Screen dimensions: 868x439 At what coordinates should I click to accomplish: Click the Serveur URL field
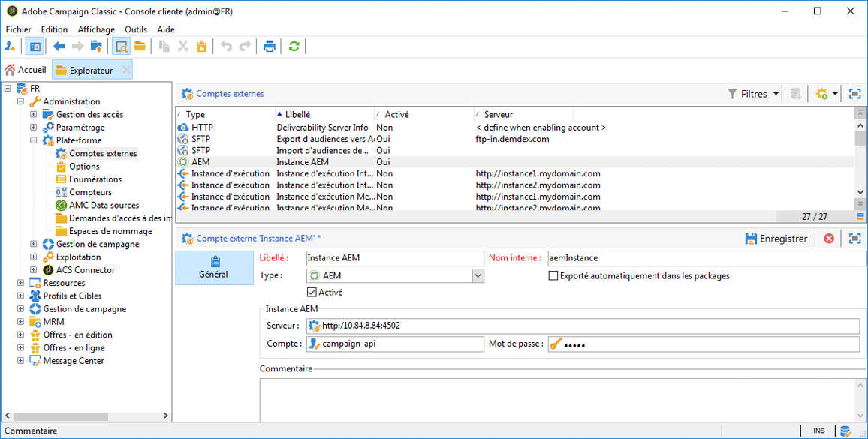point(583,326)
